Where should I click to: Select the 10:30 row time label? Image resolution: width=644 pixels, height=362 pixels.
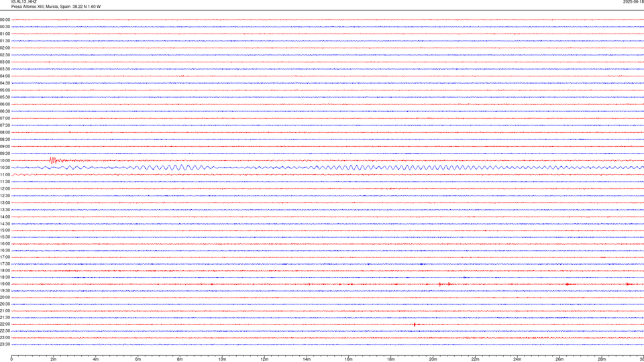coord(5,168)
